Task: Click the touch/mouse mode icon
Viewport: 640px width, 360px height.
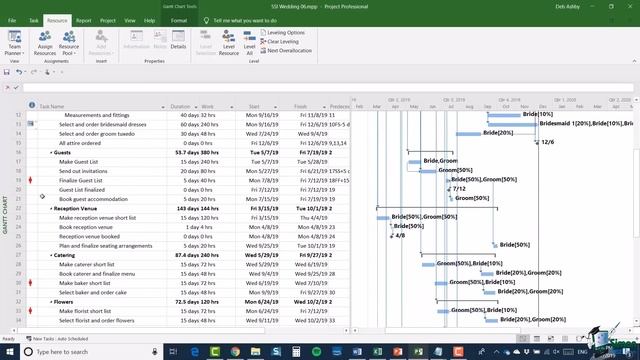Action: coord(47,72)
